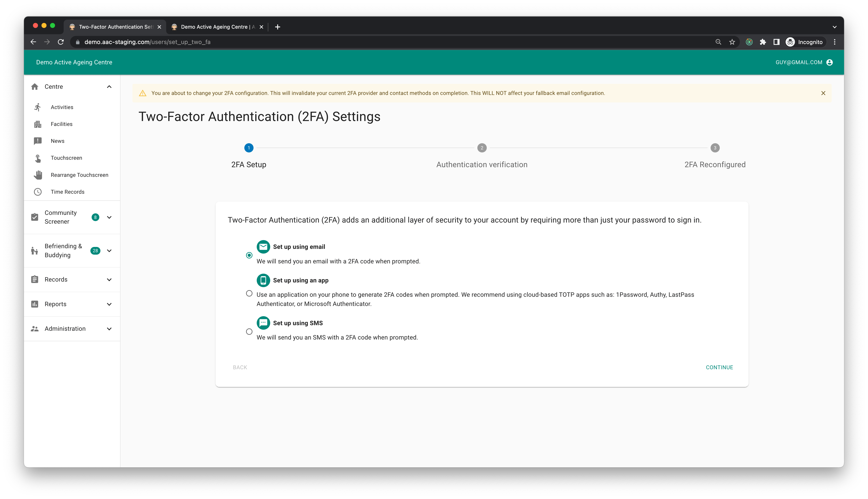This screenshot has height=499, width=868.
Task: Click GUY@GMAIL.COM account label
Action: [799, 62]
